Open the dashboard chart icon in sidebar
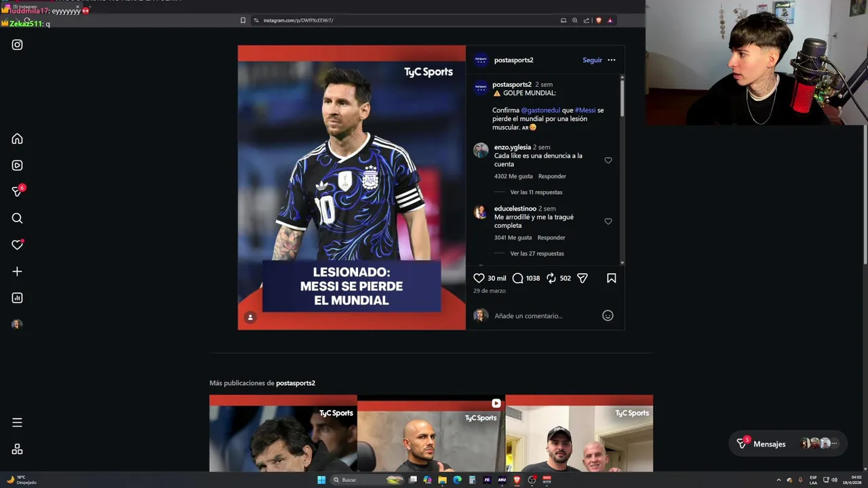 pyautogui.click(x=17, y=298)
